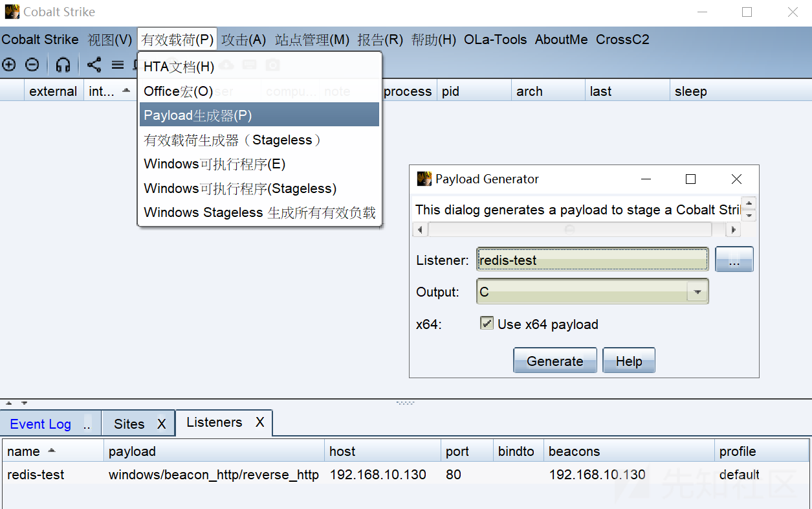The height and width of the screenshot is (509, 812).
Task: Click the description vertical scroll up arrow
Action: click(749, 203)
